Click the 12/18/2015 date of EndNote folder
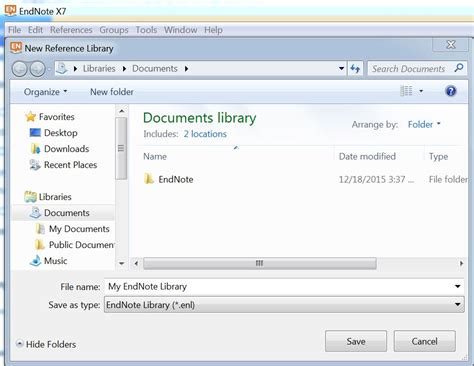The image size is (474, 366). tap(376, 179)
